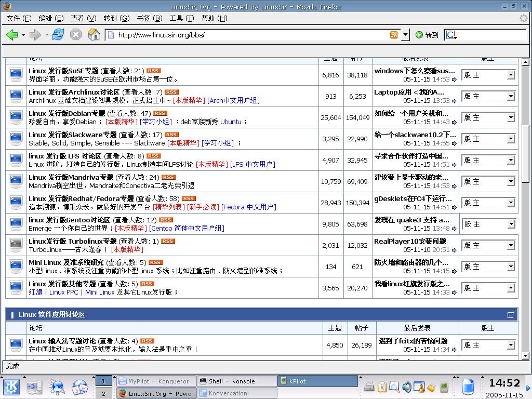
Task: Go to the home page icon
Action: [x=94, y=35]
